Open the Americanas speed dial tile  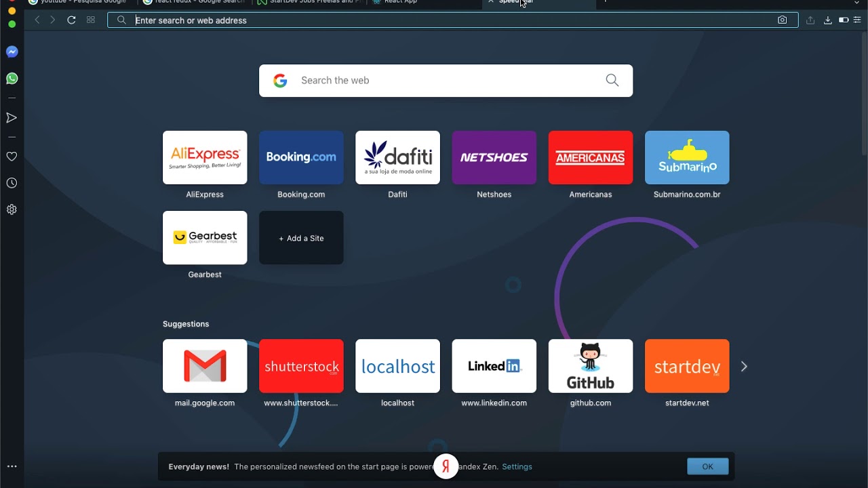click(x=591, y=157)
